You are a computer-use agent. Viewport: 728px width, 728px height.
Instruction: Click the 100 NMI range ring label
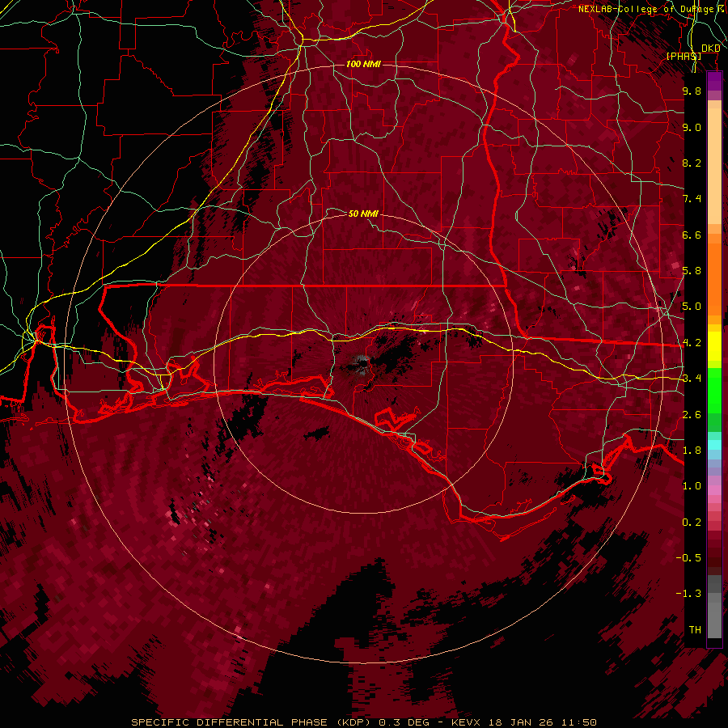363,64
